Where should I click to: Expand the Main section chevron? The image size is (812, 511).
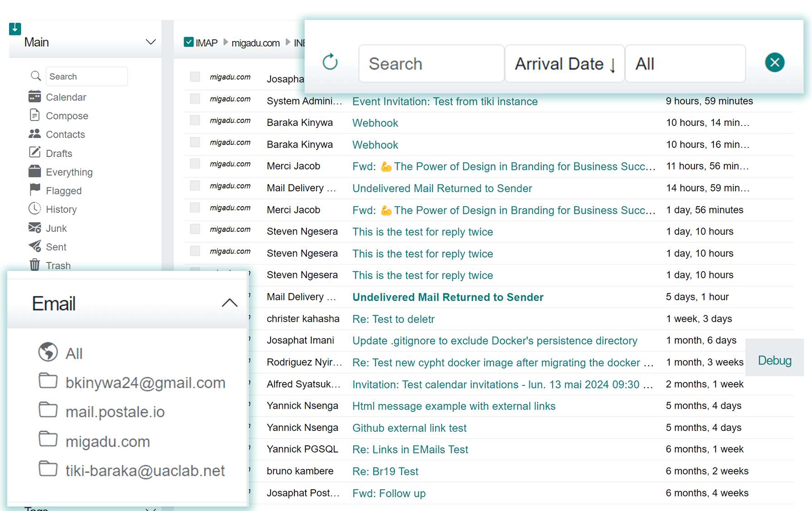click(x=151, y=42)
